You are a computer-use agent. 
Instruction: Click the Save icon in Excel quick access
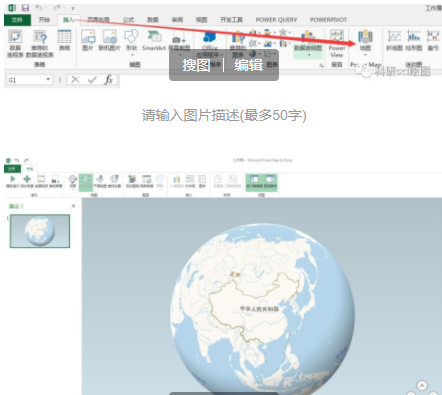point(25,7)
